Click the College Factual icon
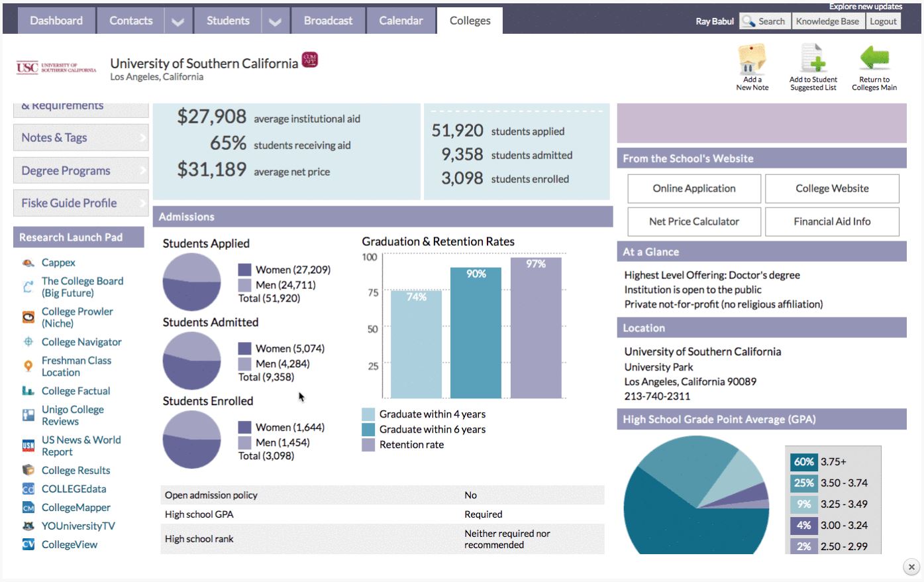 pyautogui.click(x=28, y=391)
